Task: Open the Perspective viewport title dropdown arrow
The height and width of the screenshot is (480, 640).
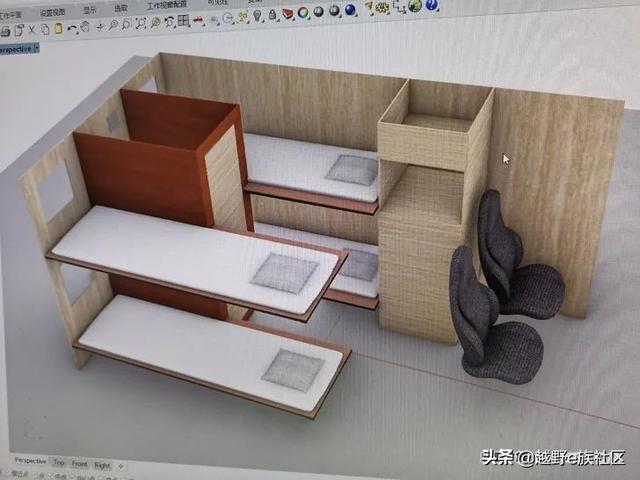Action: coord(37,48)
